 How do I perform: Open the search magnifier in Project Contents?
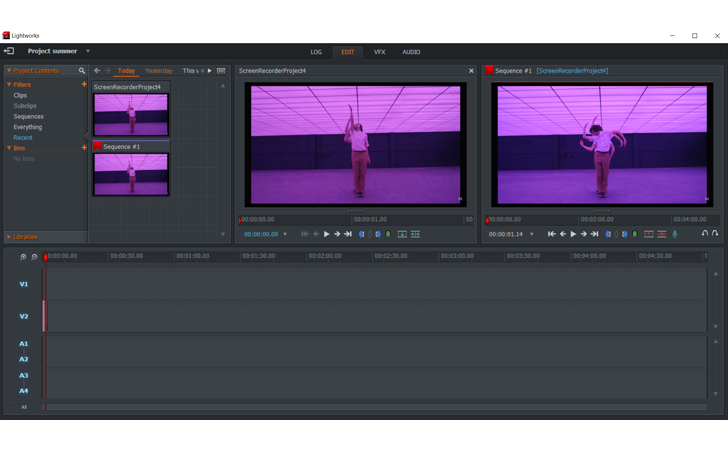tap(82, 71)
